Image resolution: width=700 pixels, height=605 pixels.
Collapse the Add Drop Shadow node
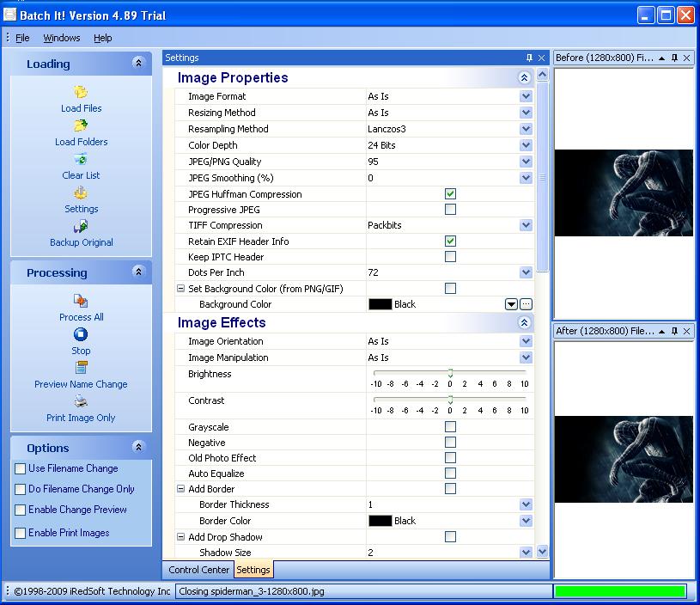coord(181,536)
